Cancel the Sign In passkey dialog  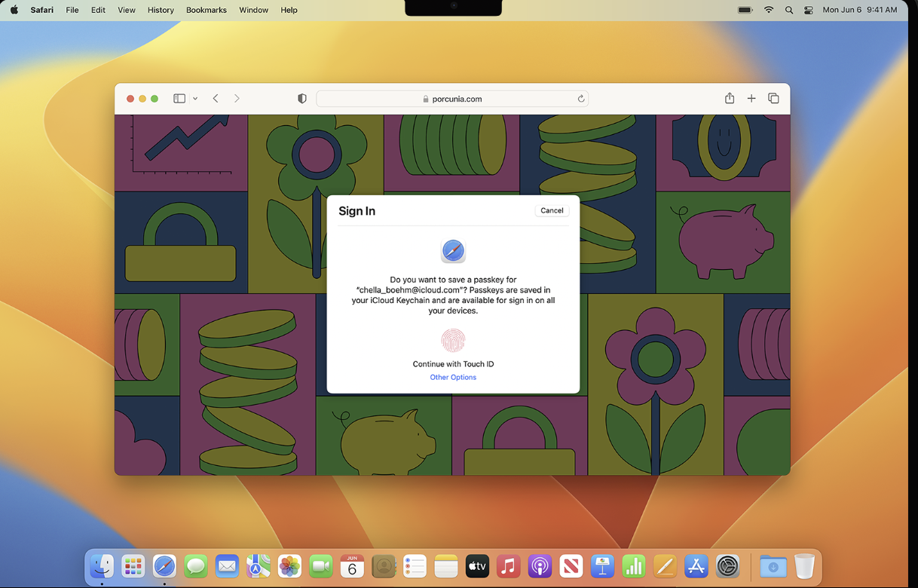tap(552, 210)
